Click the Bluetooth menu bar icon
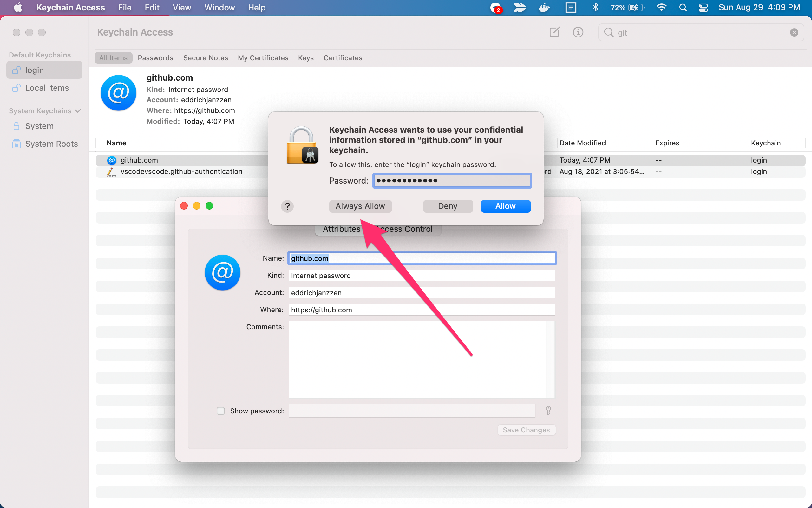The height and width of the screenshot is (508, 812). click(595, 7)
